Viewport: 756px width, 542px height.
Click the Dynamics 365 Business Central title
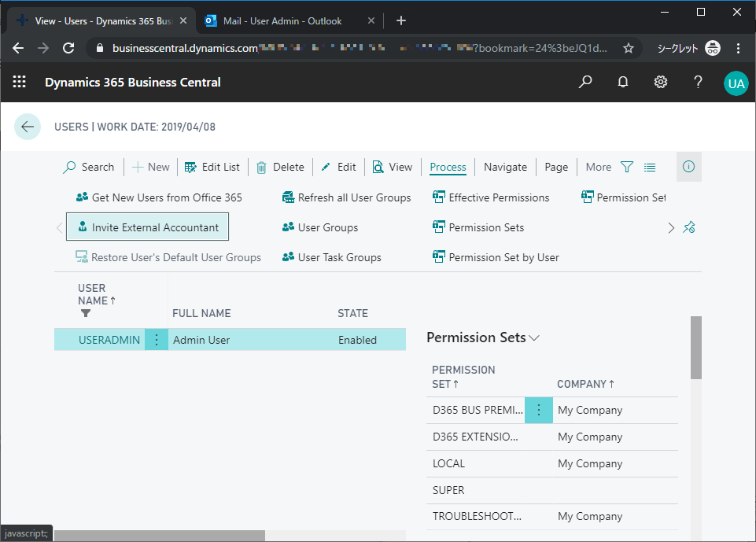[133, 82]
